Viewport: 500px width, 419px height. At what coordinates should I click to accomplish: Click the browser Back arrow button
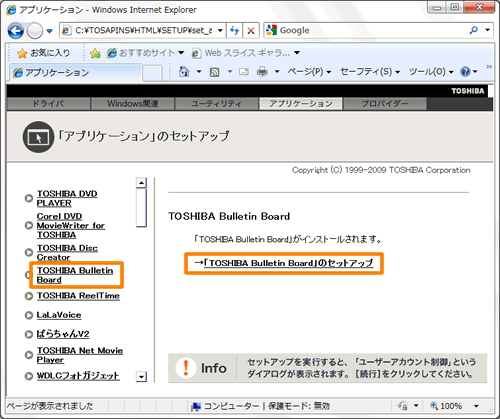(16, 31)
